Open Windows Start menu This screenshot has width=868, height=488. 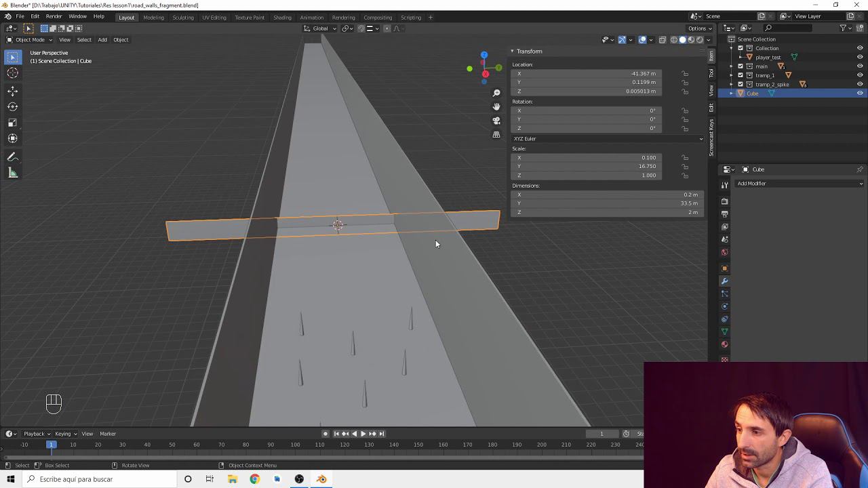point(10,479)
